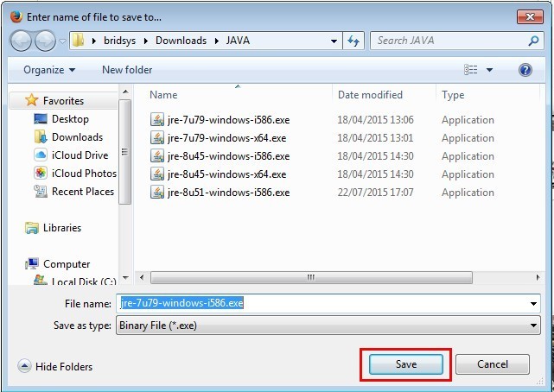Open recent locations dropdown beside nav arrows
This screenshot has height=392, width=554.
click(62, 41)
